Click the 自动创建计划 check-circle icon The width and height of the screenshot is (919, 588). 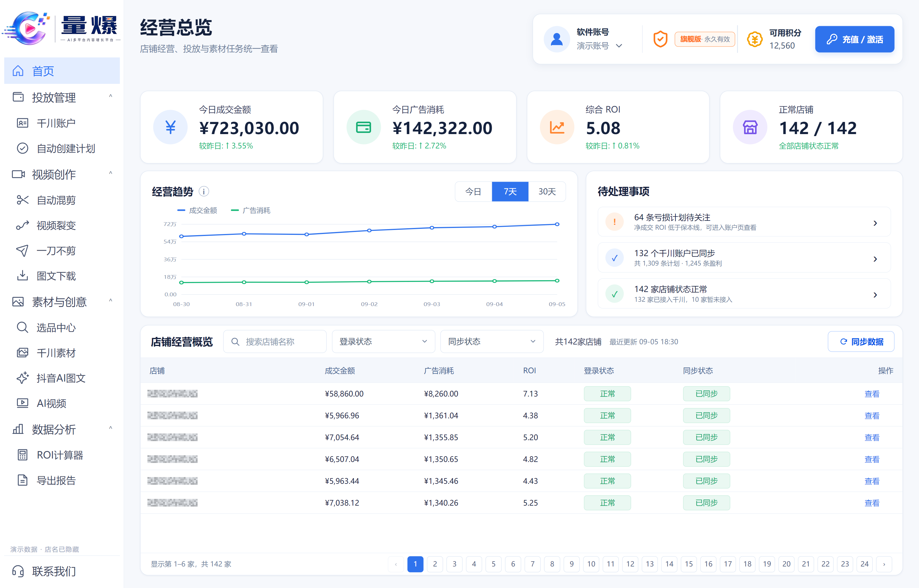(x=22, y=148)
